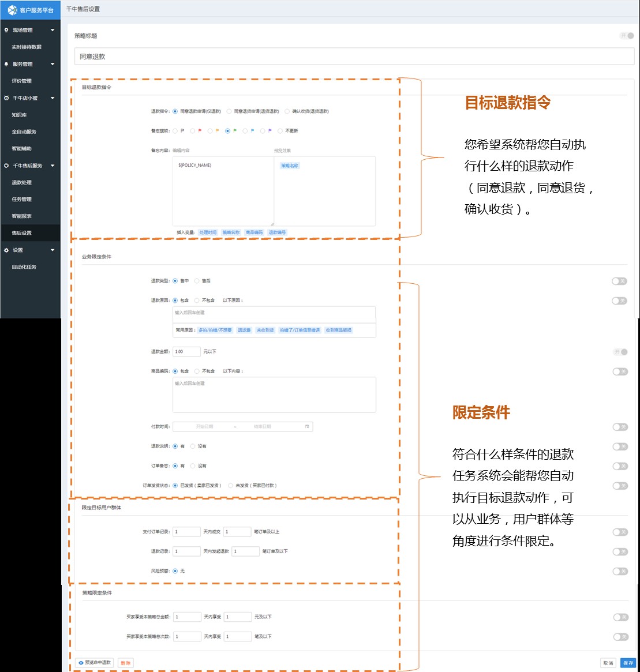The image size is (640, 672).
Task: Toggle the 付款时间 condition switch
Action: [620, 427]
